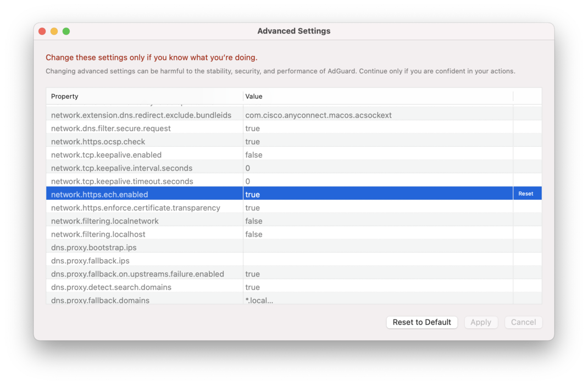Select the network.extension.dns.redirect.exclude.bundleids row
Viewport: 588px width, 385px height.
pos(137,115)
